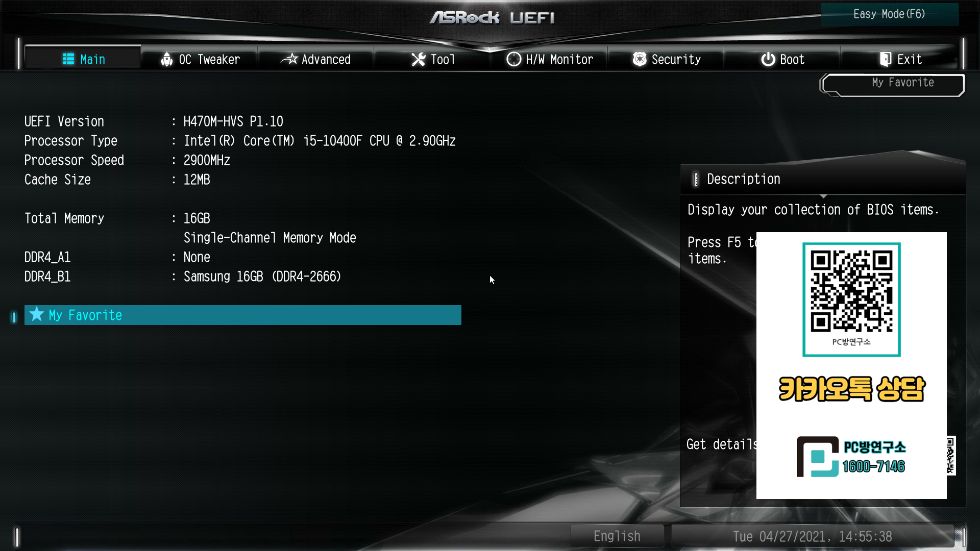Image resolution: width=980 pixels, height=551 pixels.
Task: Click the date and time display
Action: 812,536
